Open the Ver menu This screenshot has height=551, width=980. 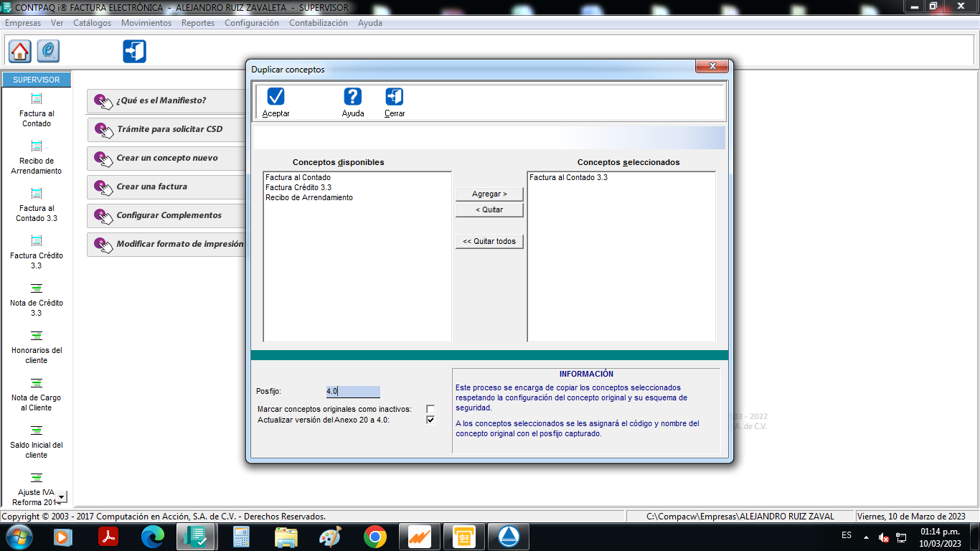(57, 23)
